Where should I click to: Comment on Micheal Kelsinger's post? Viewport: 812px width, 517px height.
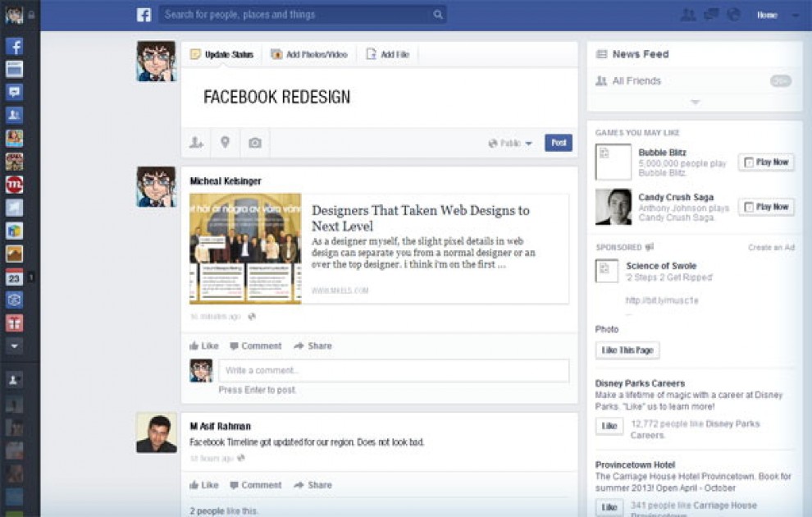click(x=256, y=345)
